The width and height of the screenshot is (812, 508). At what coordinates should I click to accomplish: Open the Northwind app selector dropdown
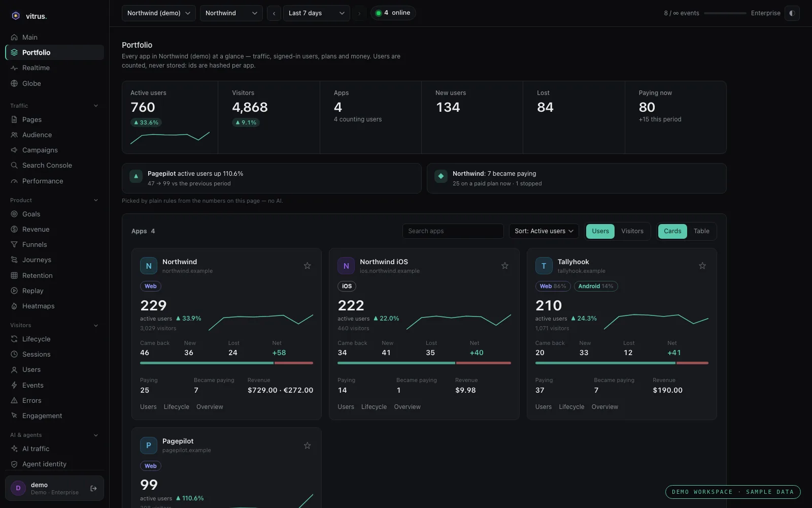coord(231,13)
